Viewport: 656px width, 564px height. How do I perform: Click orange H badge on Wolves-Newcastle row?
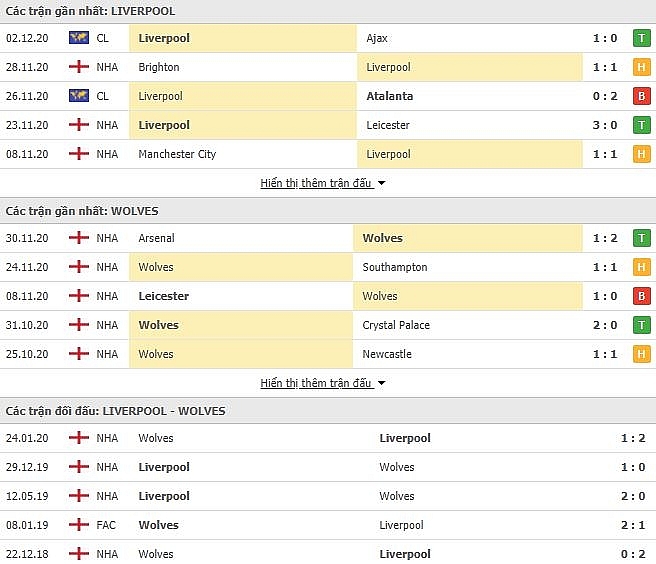[641, 354]
